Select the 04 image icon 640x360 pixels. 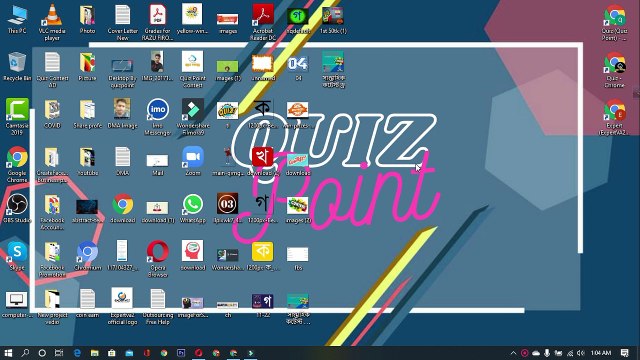(x=298, y=67)
